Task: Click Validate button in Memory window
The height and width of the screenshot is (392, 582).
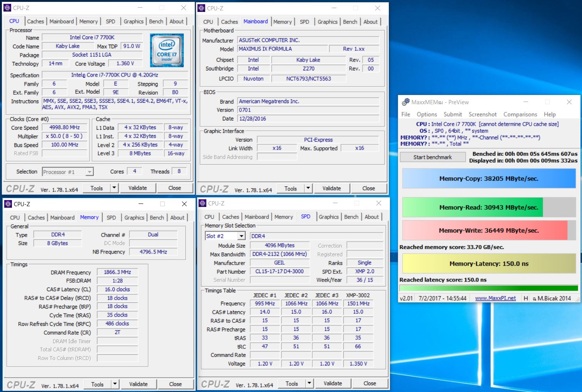Action: 139,384
